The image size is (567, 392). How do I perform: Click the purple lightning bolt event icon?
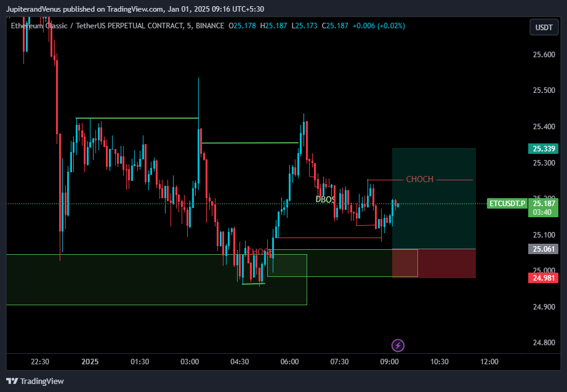click(398, 345)
